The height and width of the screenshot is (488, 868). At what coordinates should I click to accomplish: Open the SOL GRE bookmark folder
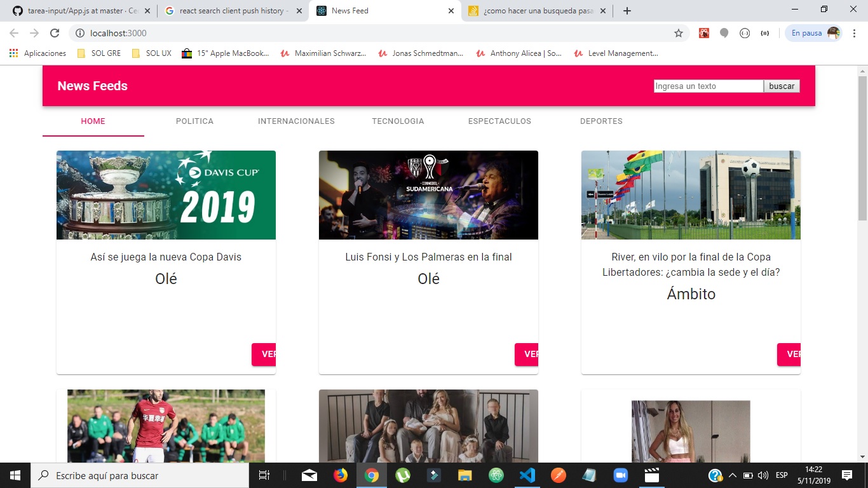pyautogui.click(x=98, y=53)
